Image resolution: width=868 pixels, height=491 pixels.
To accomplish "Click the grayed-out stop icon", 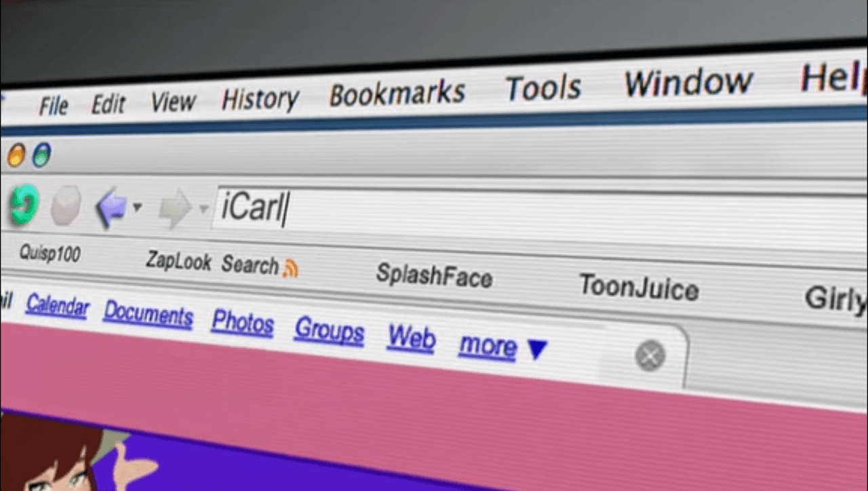I will click(66, 206).
